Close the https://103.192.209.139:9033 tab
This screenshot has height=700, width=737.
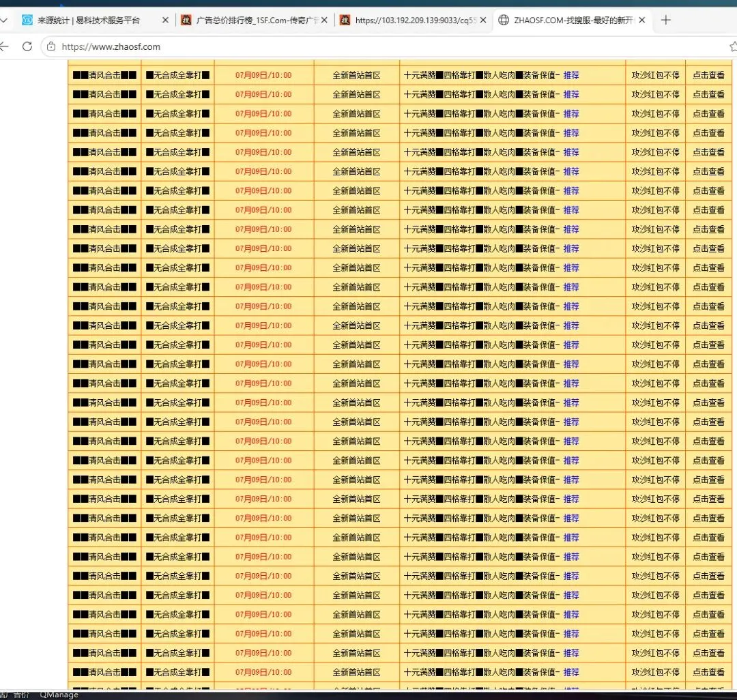pos(483,20)
